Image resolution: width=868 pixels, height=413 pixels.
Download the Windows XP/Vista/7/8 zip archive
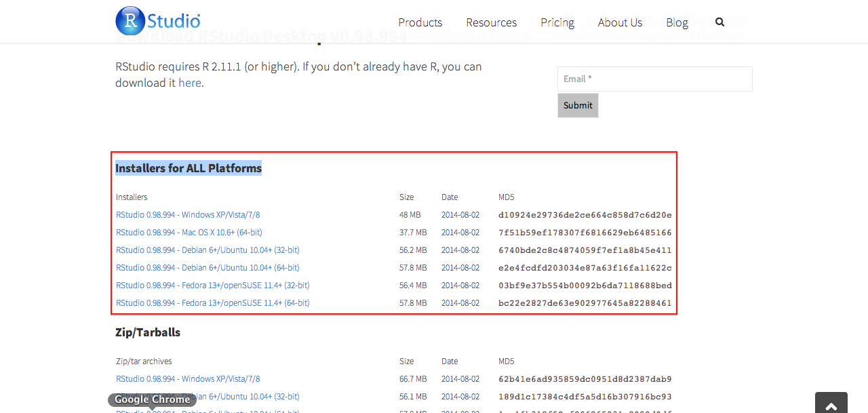pos(188,379)
